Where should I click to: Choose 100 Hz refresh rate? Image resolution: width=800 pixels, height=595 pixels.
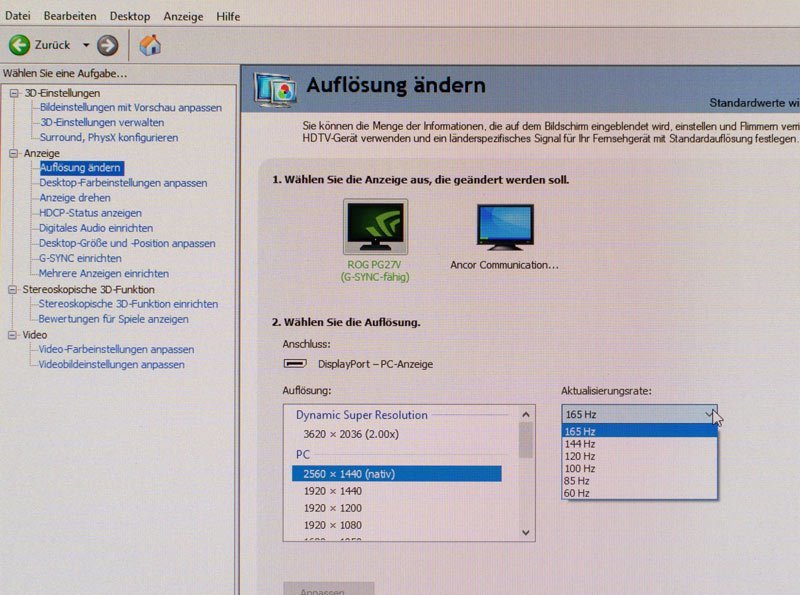639,468
